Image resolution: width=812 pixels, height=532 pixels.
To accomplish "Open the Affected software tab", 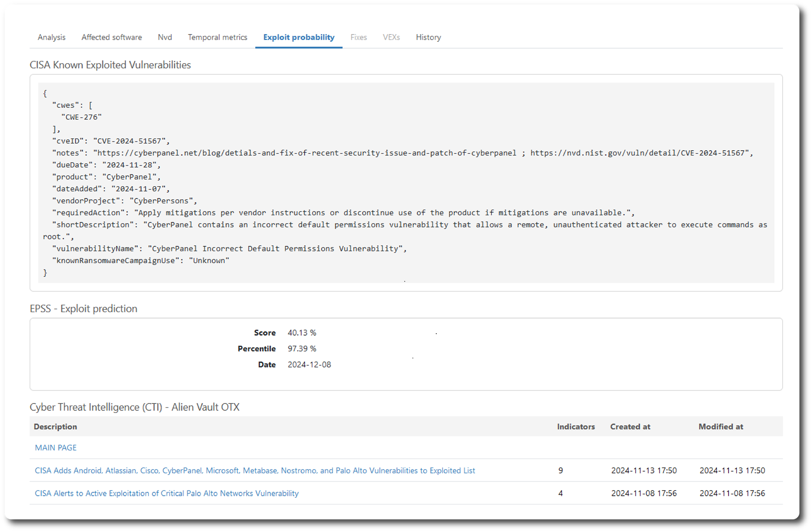I will [111, 37].
